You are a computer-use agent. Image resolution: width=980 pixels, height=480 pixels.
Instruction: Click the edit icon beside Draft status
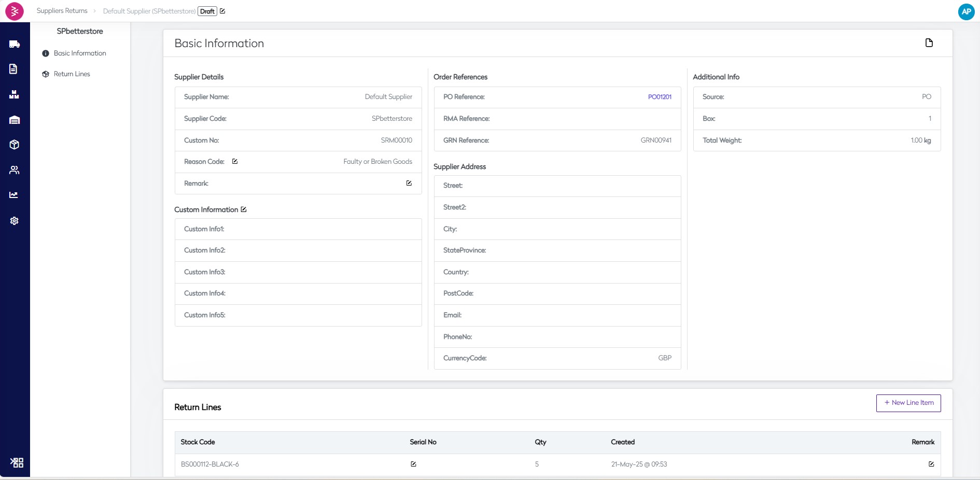click(222, 11)
